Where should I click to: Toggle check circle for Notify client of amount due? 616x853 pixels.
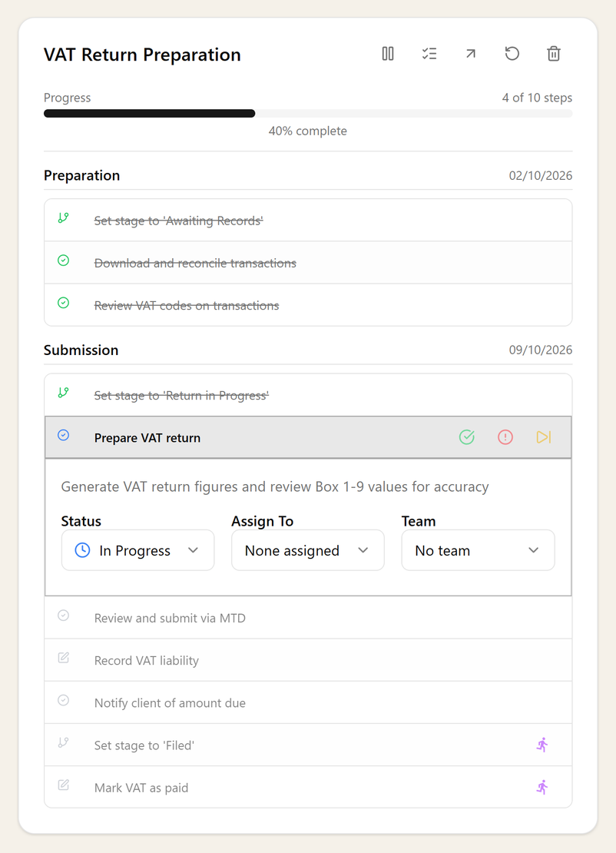tap(64, 699)
